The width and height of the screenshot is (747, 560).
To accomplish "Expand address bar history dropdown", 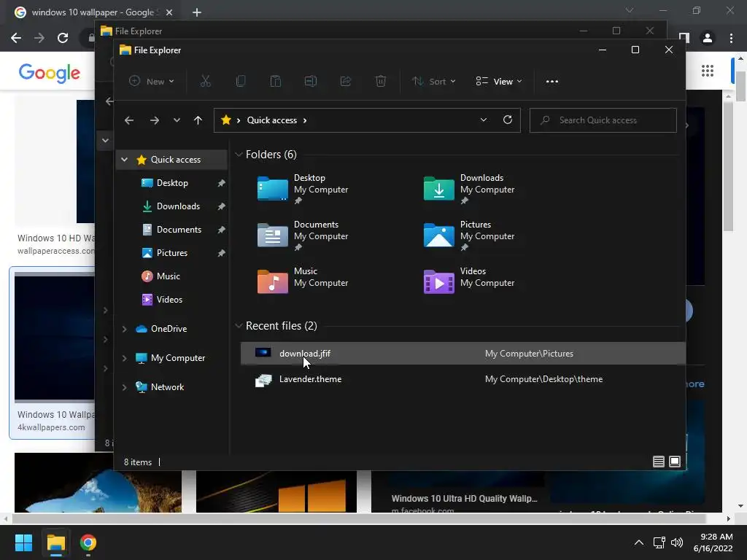I will coord(484,120).
